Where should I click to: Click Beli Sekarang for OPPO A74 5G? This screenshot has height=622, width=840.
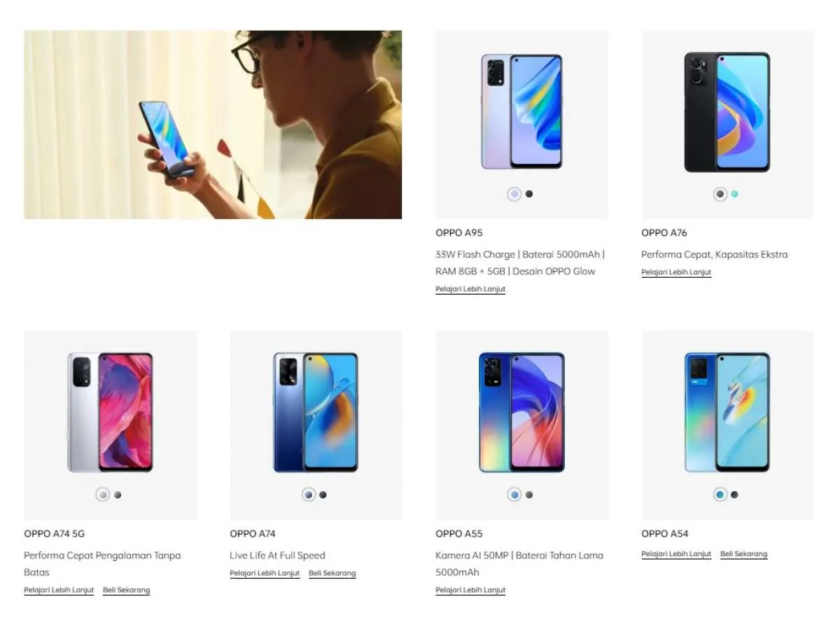pos(127,590)
